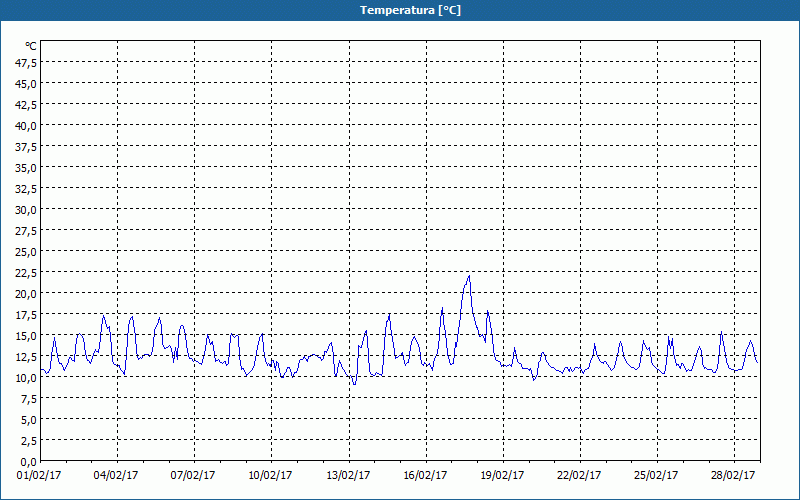Select the 35,0 y-axis label
800x500 pixels.
click(27, 168)
